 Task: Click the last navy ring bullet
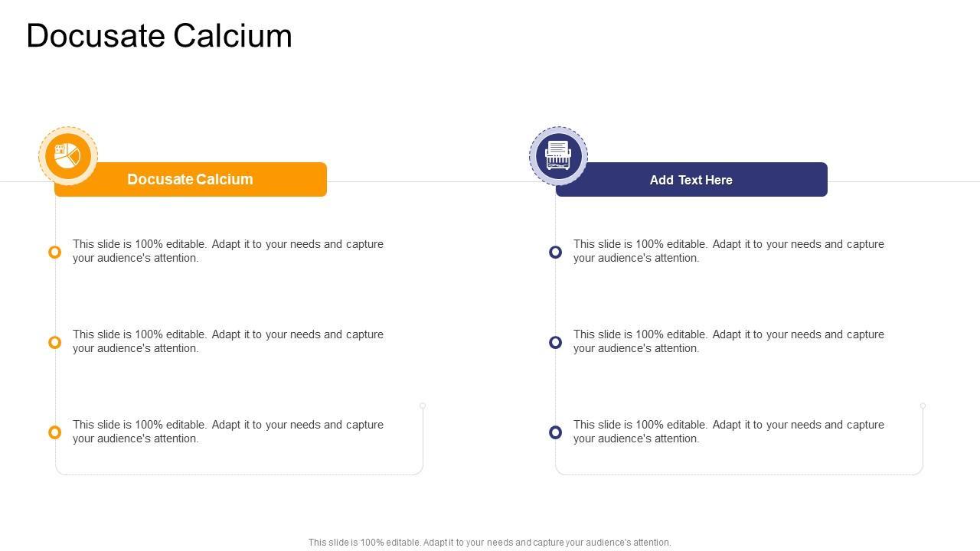tap(556, 432)
